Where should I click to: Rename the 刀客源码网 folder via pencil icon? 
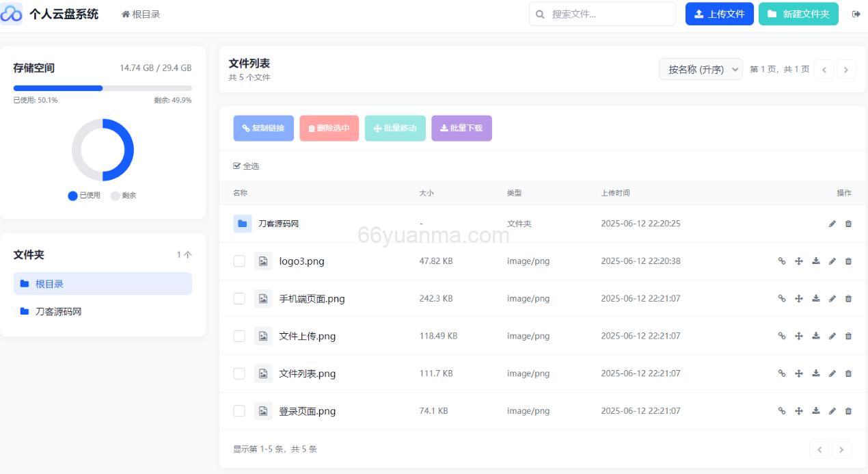(832, 223)
